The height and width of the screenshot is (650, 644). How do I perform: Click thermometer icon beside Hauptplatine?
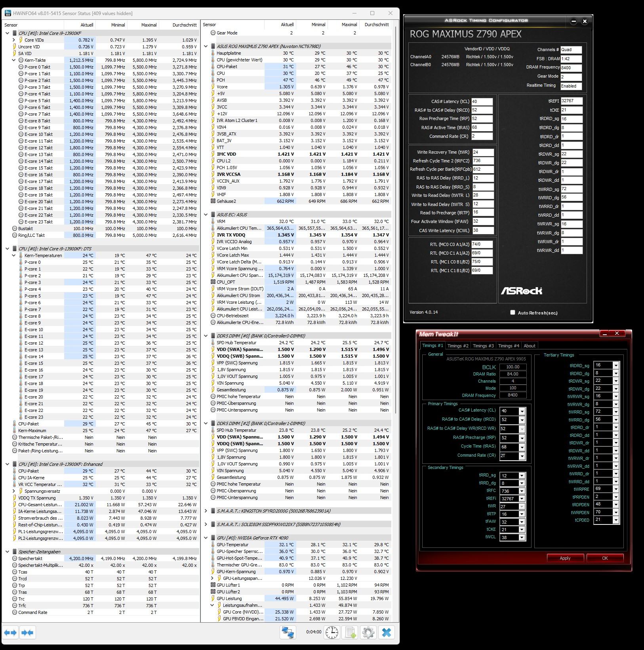213,53
